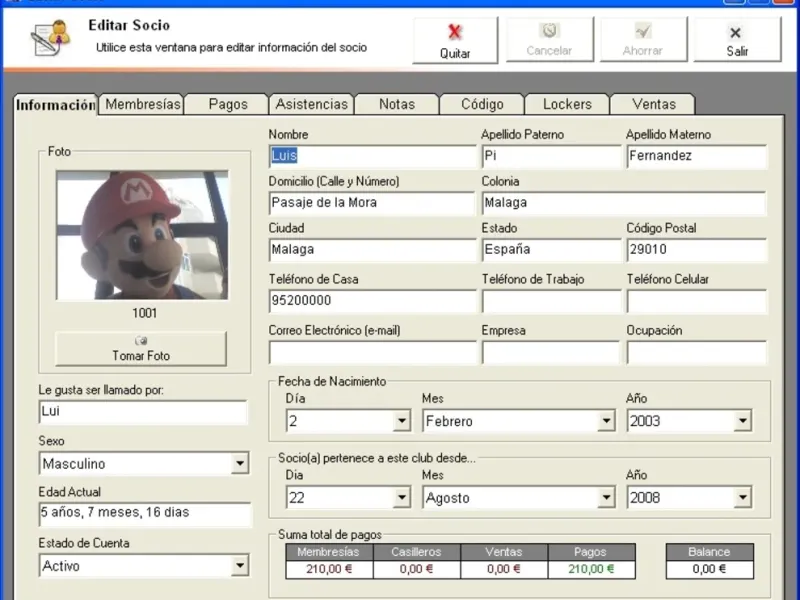This screenshot has width=800, height=600.
Task: Open the Pagos tab
Action: [x=228, y=104]
